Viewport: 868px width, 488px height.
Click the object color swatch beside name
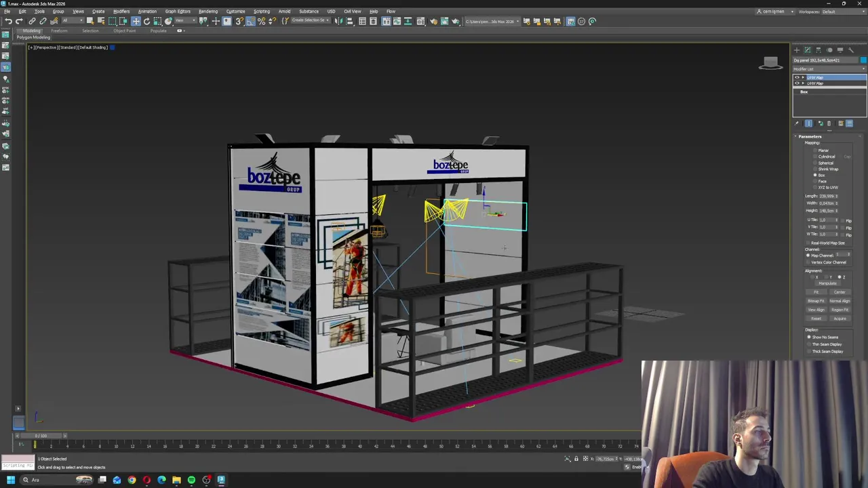(863, 60)
